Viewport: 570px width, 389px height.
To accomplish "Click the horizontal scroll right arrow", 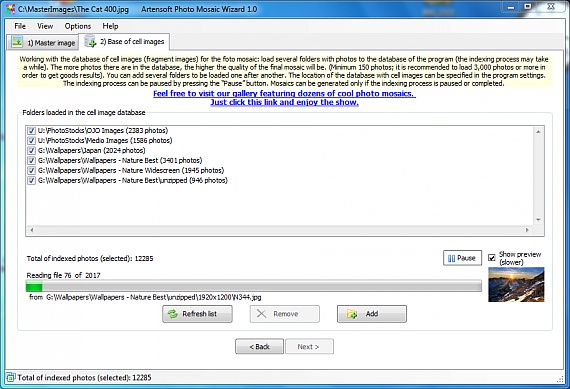I will [x=527, y=230].
